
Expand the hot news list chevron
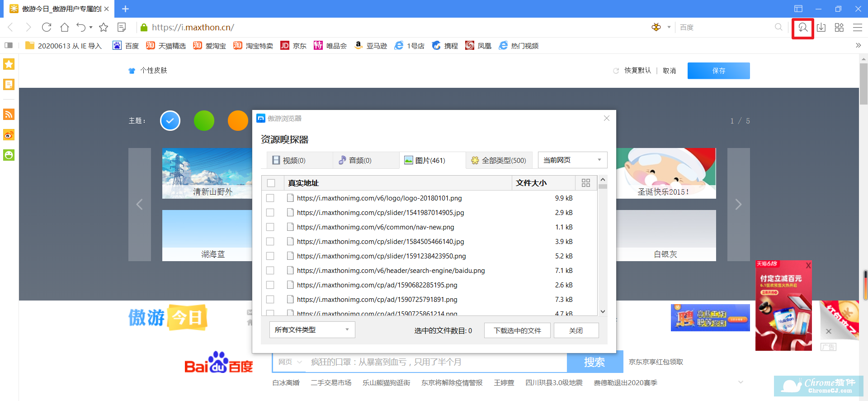(741, 382)
